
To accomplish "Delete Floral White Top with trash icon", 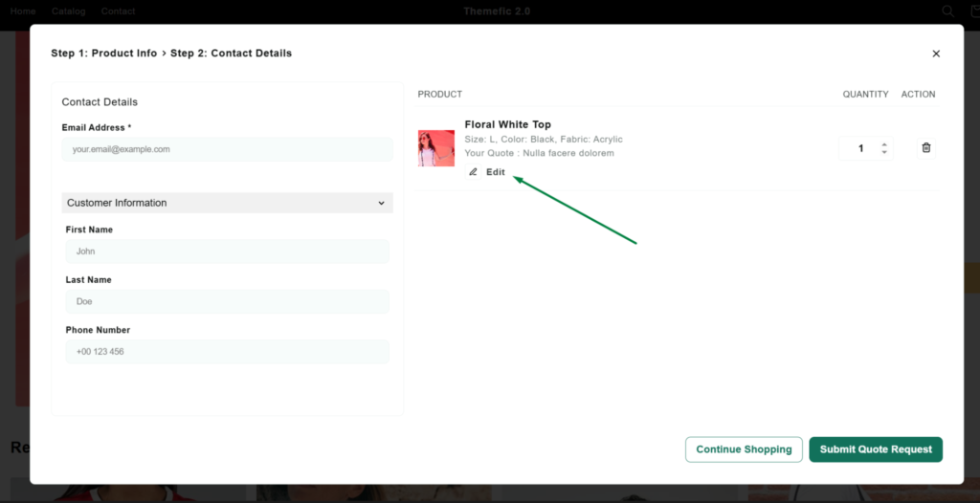I will click(x=925, y=148).
